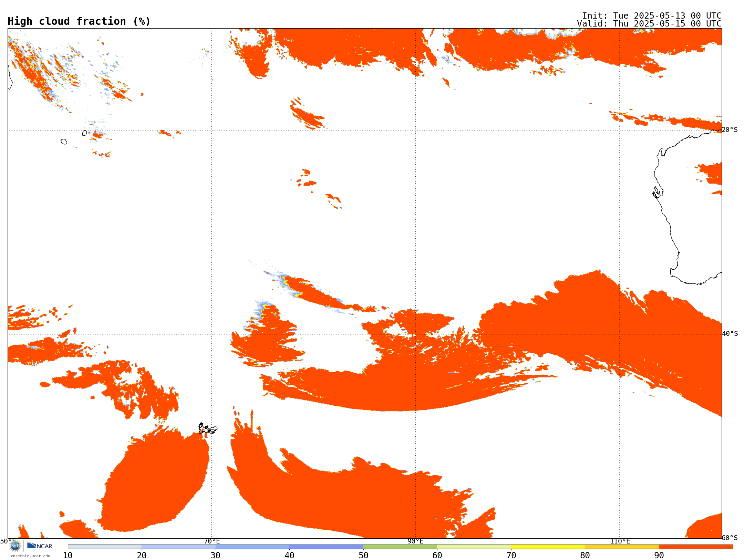
Task: Click the colorbar label '20'
Action: 142,556
